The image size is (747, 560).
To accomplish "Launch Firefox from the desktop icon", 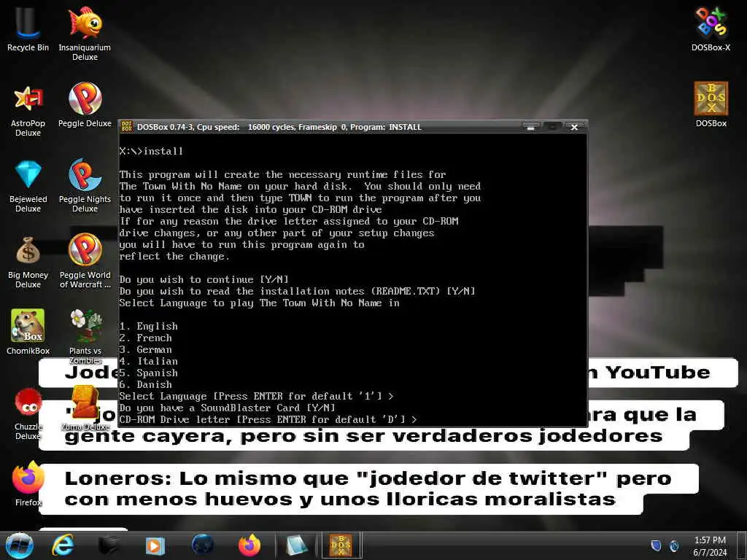I will tap(28, 483).
